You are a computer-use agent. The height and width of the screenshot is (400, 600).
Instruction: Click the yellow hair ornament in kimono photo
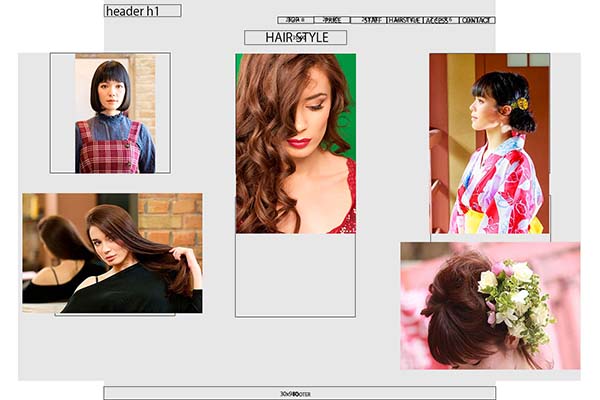tap(521, 103)
